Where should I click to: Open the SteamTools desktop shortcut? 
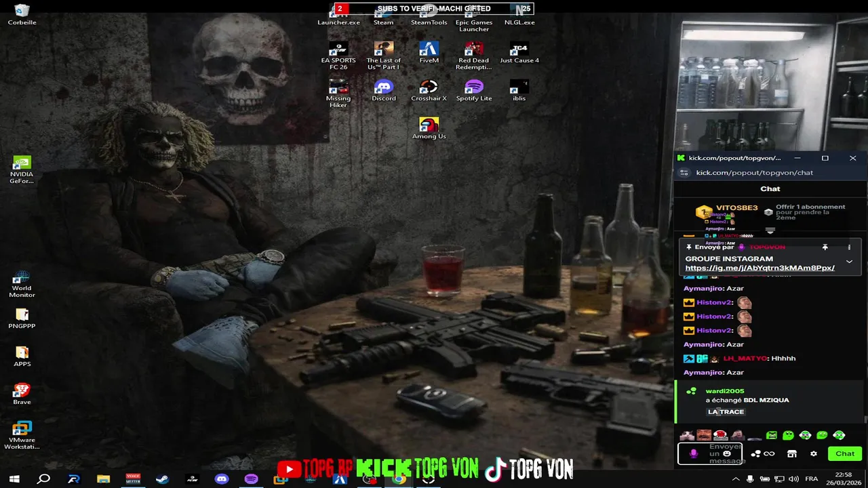429,17
